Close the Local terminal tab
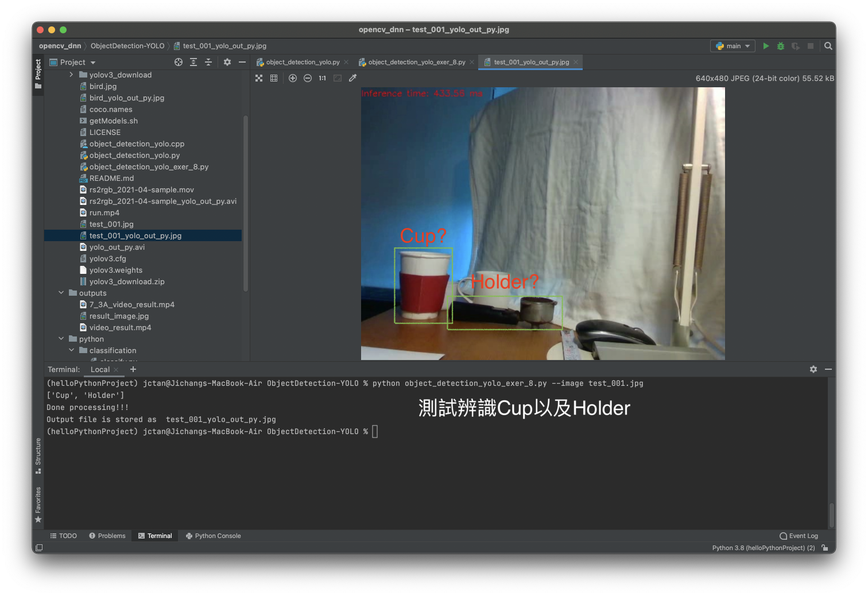868x596 pixels. [x=116, y=370]
